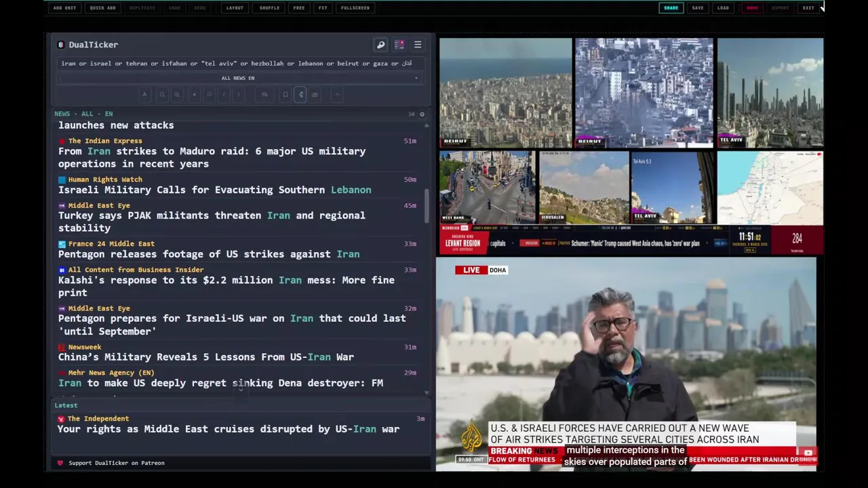
Task: Toggle the highlighted filter icon in ticker toolbar
Action: 300,94
